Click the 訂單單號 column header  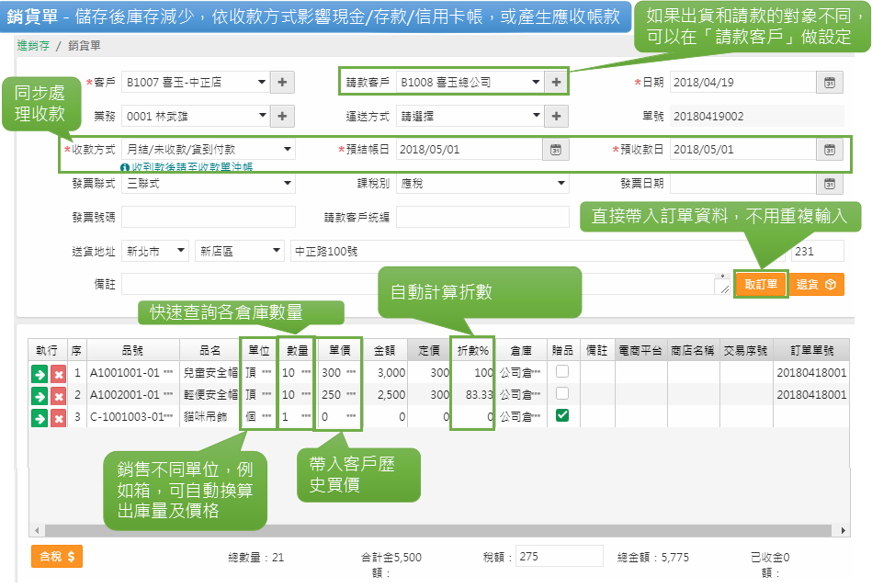pos(810,350)
